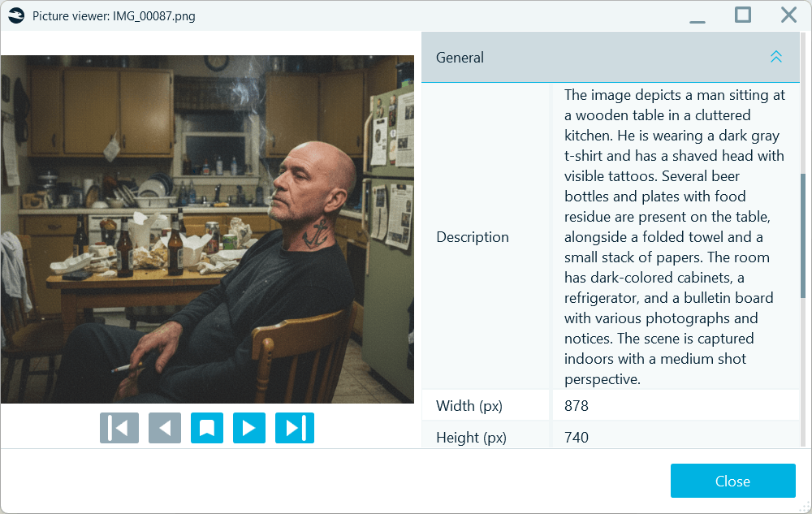Click the Description label
This screenshot has height=514, width=812.
pyautogui.click(x=472, y=236)
